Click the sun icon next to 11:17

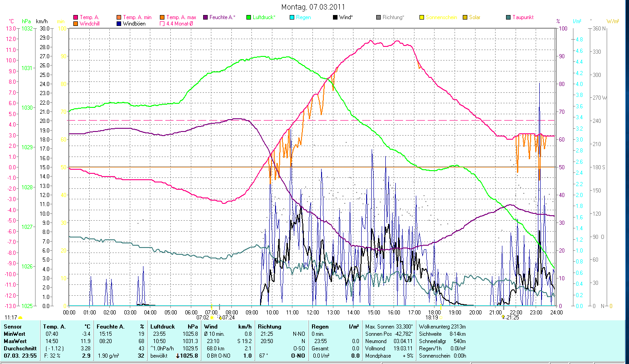pyautogui.click(x=20, y=317)
